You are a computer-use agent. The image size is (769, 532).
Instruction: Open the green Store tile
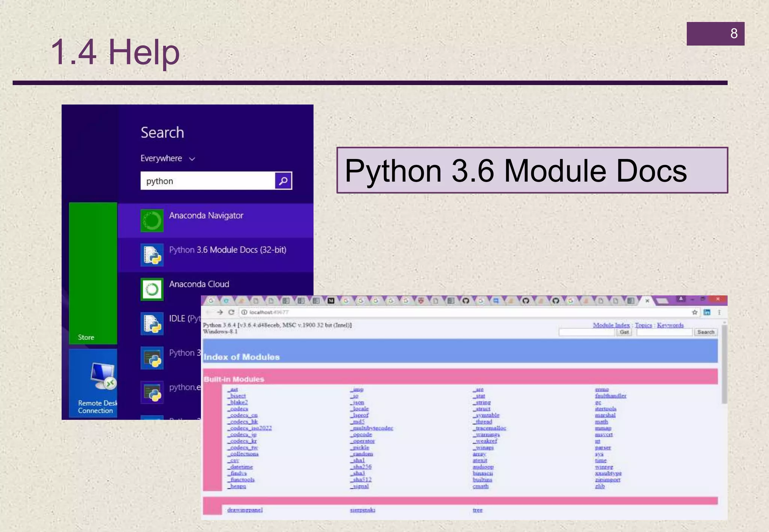(x=93, y=273)
